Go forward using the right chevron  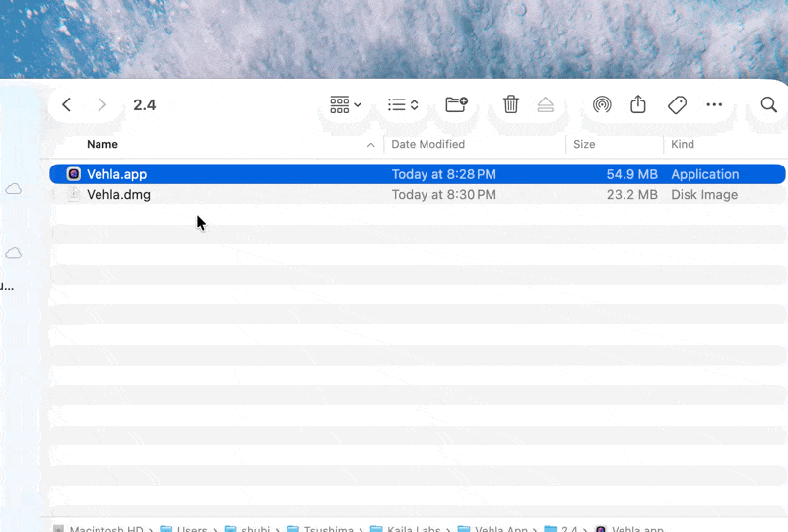coord(102,104)
